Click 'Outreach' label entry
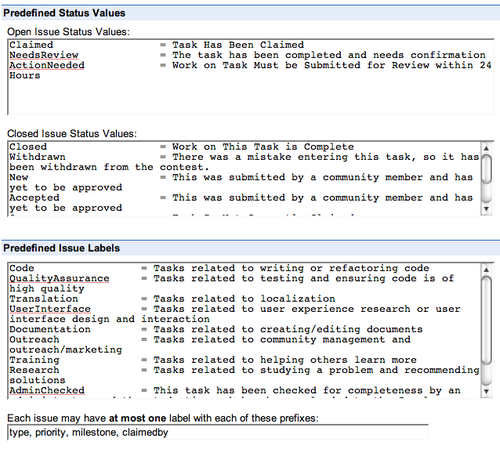 coord(34,339)
